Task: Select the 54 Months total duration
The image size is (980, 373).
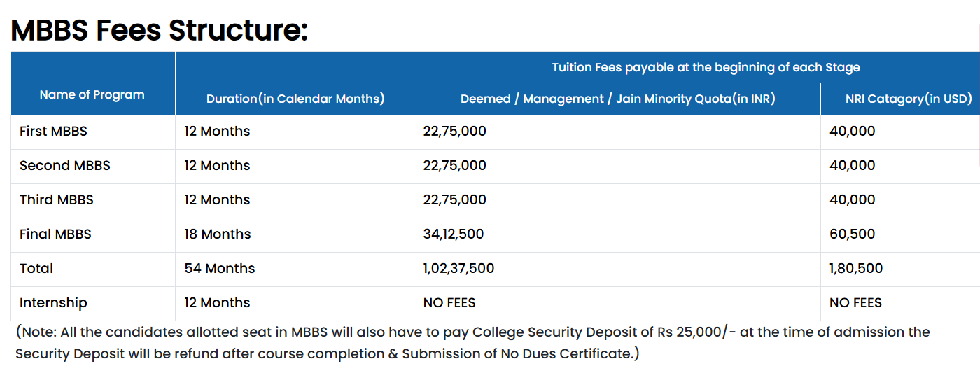Action: 220,268
